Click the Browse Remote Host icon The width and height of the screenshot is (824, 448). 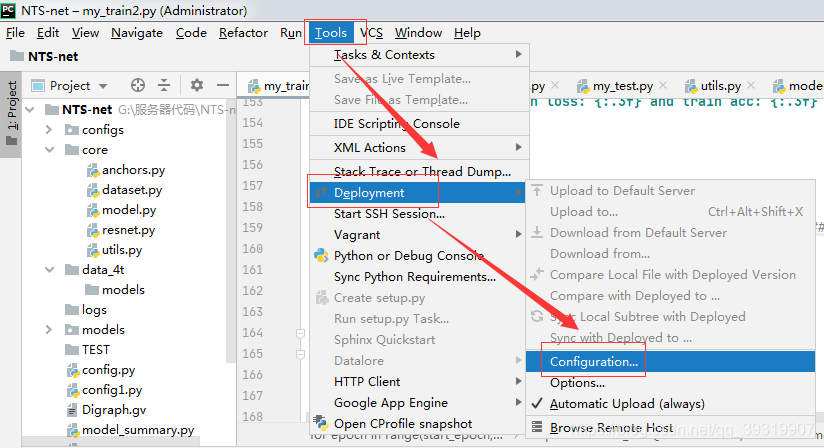click(x=537, y=428)
